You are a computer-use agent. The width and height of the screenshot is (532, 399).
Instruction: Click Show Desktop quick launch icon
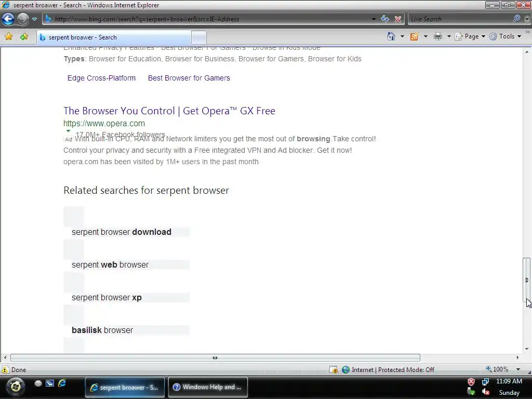click(x=38, y=383)
